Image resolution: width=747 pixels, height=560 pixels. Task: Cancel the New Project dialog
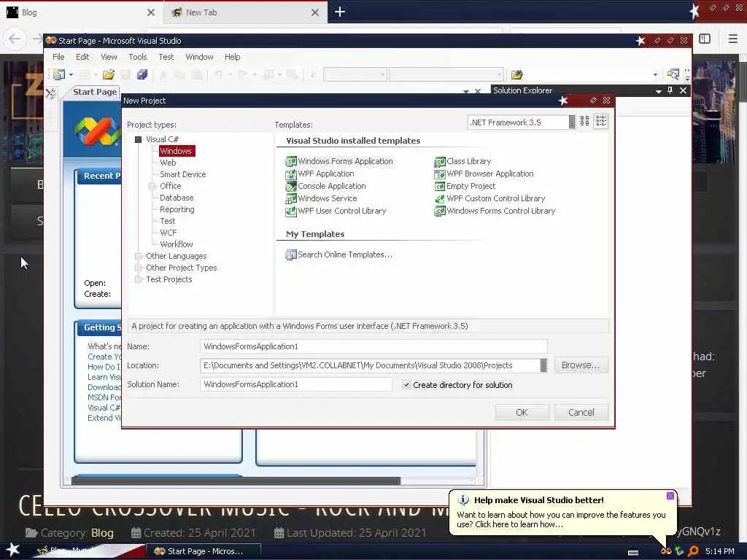click(x=581, y=413)
